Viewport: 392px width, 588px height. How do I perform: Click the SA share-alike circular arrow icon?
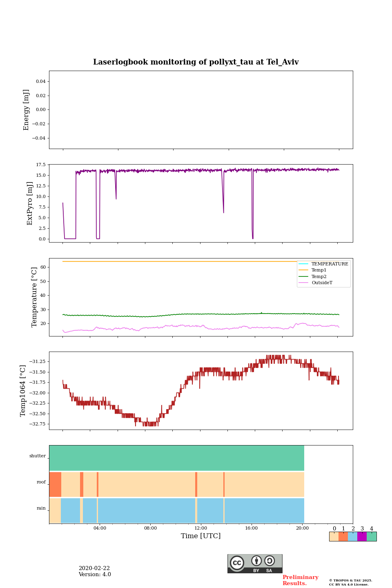269,561
